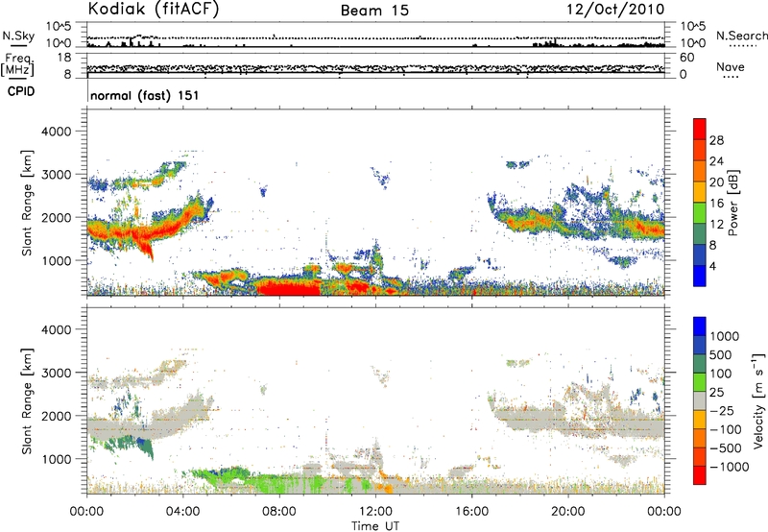Screen dimensions: 768x532
Task: Select the "normal (fast) 151" mode text
Action: 145,95
